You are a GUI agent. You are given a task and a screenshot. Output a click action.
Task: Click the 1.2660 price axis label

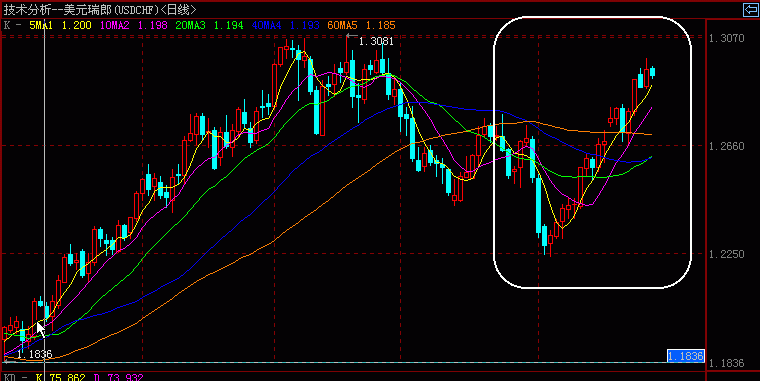[727, 146]
